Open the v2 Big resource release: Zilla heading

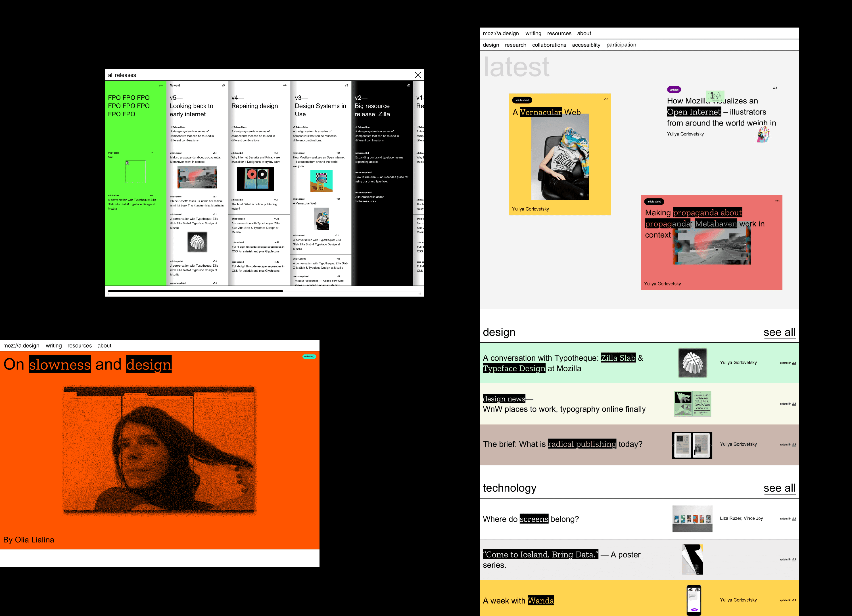[372, 106]
